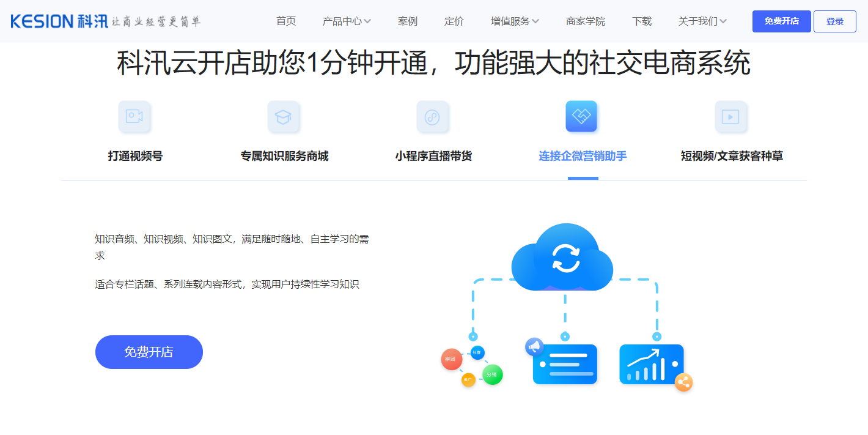Click the large rounded 免费开店 button
This screenshot has width=868, height=435.
point(149,352)
